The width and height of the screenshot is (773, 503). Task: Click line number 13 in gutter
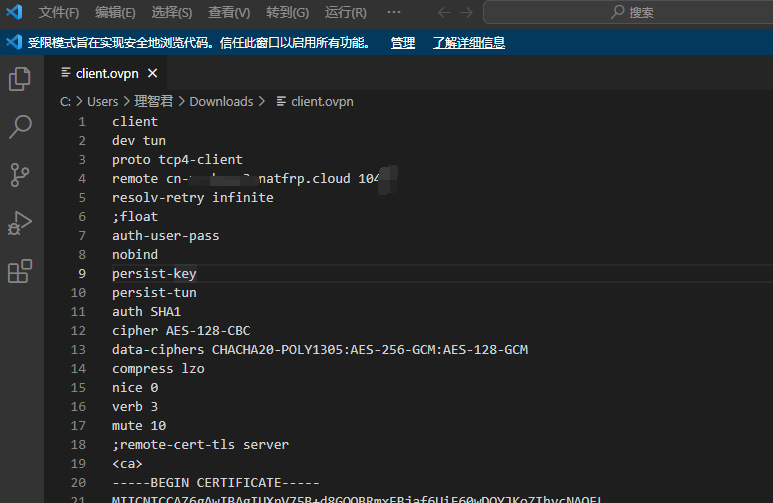[78, 350]
